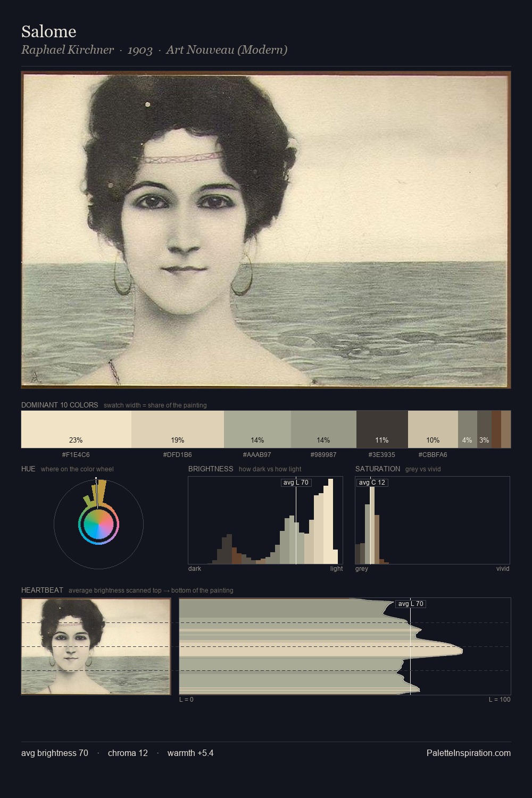
Task: Click the hex label #989987
Action: pyautogui.click(x=323, y=455)
